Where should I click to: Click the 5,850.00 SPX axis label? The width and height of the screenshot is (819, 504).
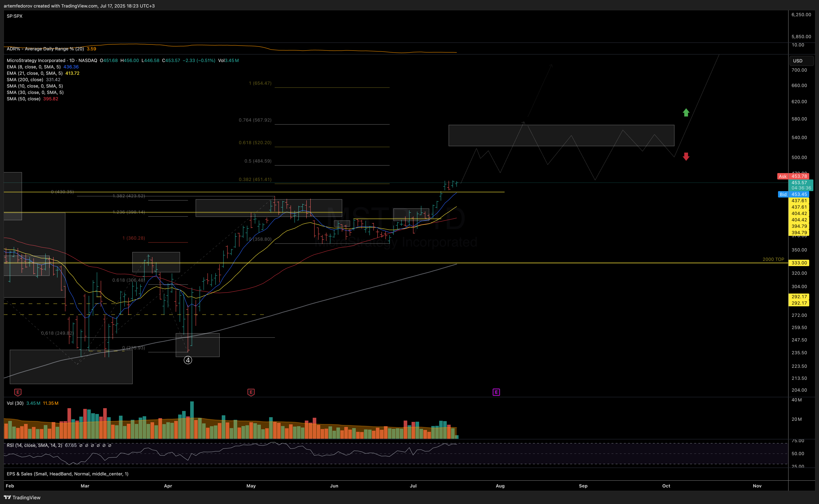801,36
